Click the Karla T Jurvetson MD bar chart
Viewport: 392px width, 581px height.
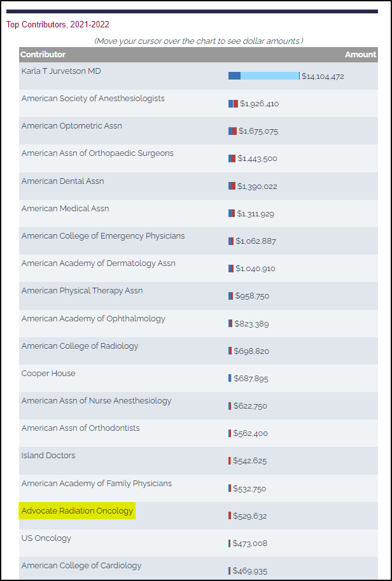[x=264, y=76]
